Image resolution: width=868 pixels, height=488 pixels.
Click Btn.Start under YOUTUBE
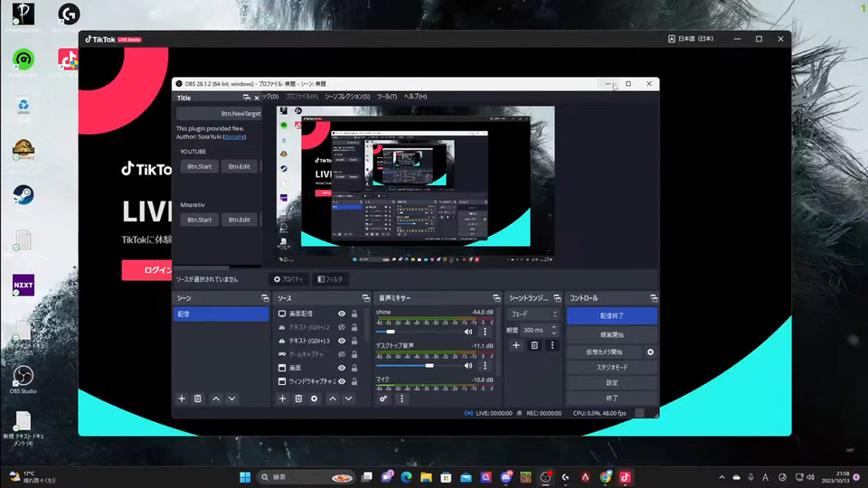[199, 166]
